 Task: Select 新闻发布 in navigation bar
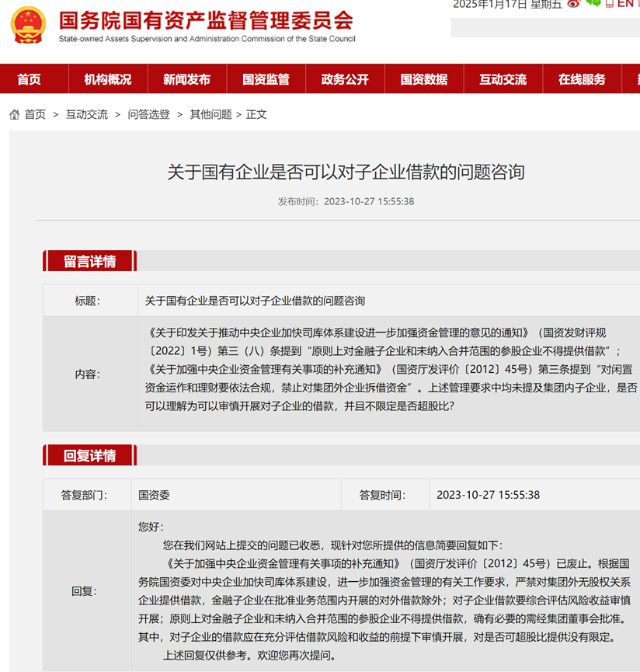pos(186,79)
